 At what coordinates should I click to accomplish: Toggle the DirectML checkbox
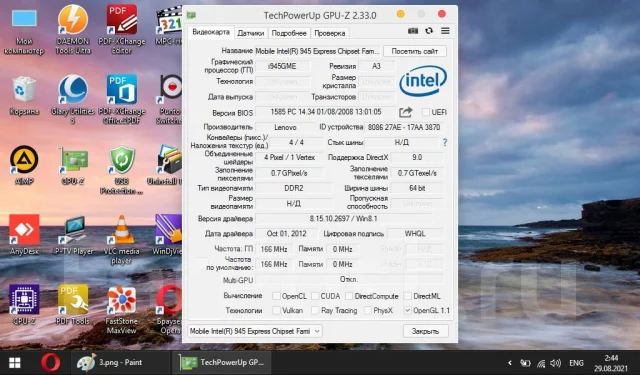point(407,296)
